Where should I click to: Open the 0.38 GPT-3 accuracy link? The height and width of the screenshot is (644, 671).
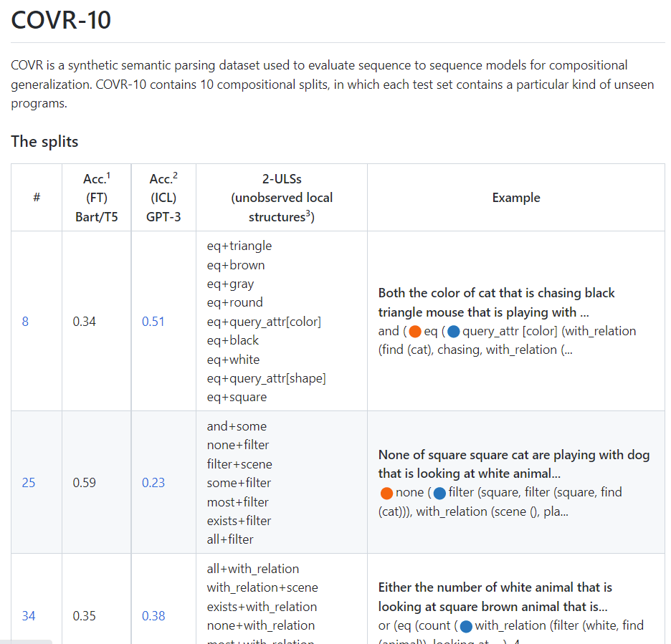click(x=153, y=616)
